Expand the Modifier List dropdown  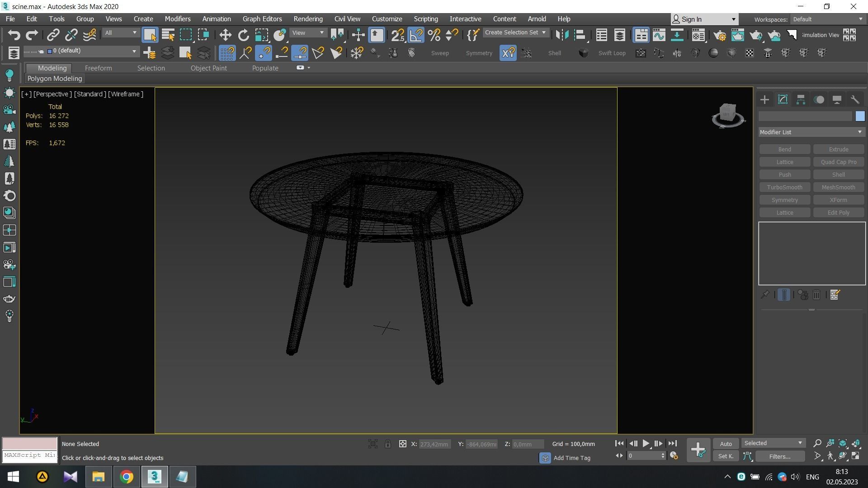[x=811, y=132]
